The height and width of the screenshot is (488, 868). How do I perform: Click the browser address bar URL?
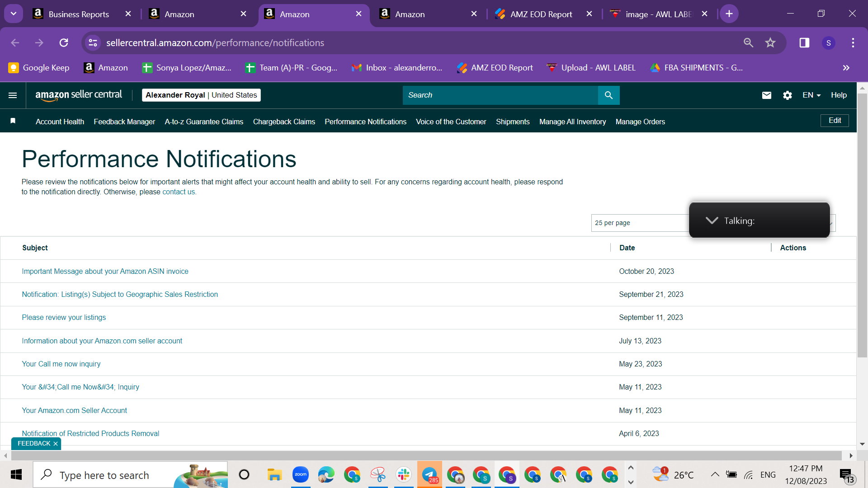pos(215,43)
